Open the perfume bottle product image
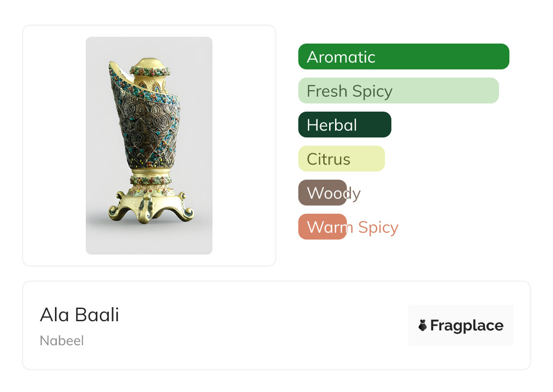 pos(149,145)
